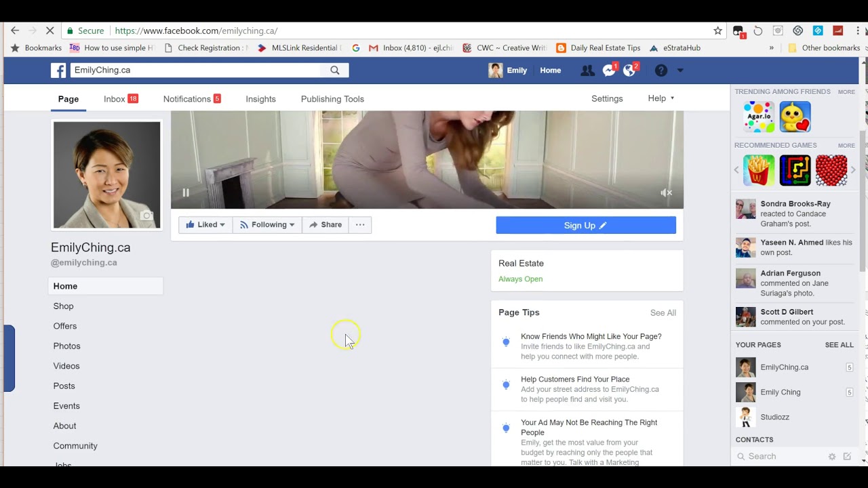This screenshot has width=868, height=488.
Task: Go back with the browser back arrow
Action: point(15,30)
